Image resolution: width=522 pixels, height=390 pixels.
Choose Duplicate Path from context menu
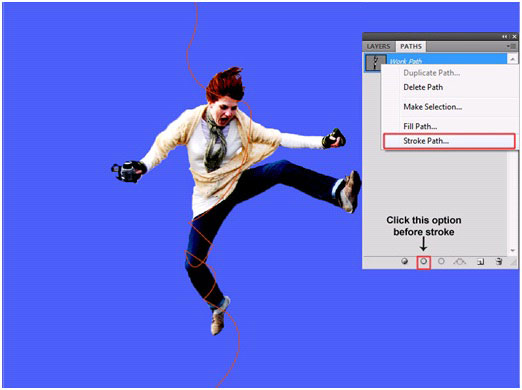[x=431, y=73]
